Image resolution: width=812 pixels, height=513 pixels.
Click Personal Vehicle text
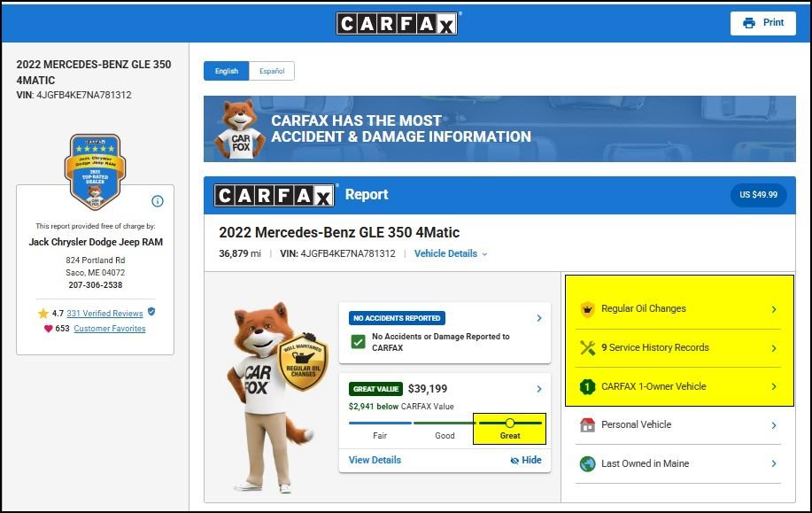click(x=636, y=425)
